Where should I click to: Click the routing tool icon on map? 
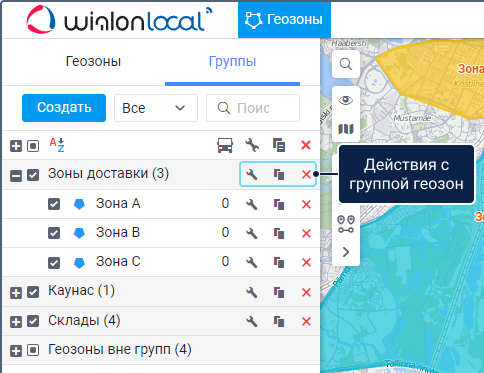(x=346, y=224)
